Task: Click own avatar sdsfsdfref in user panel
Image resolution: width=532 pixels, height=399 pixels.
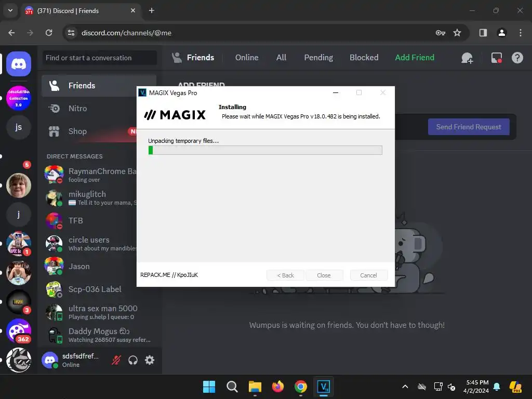Action: coord(50,360)
